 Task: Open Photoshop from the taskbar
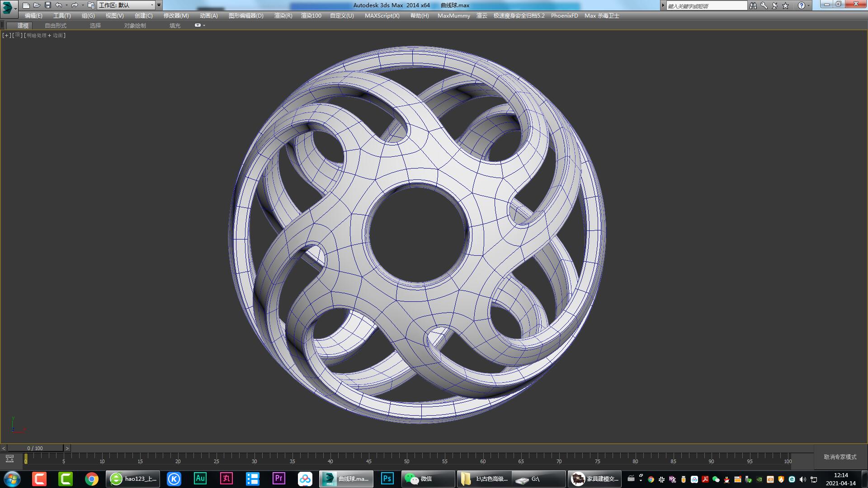387,479
